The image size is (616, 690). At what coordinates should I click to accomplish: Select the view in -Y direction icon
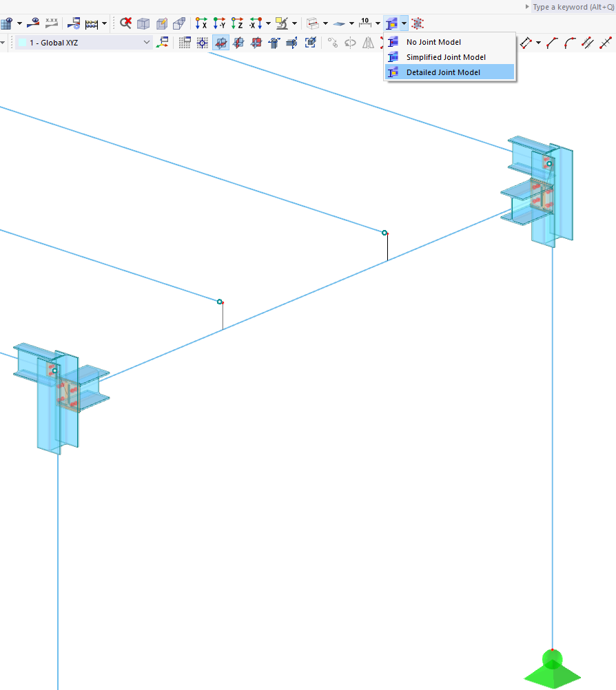coord(219,23)
